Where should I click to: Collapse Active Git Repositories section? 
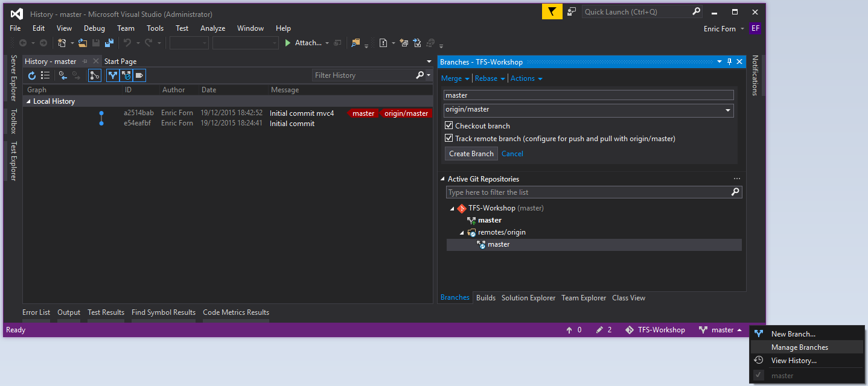(442, 179)
